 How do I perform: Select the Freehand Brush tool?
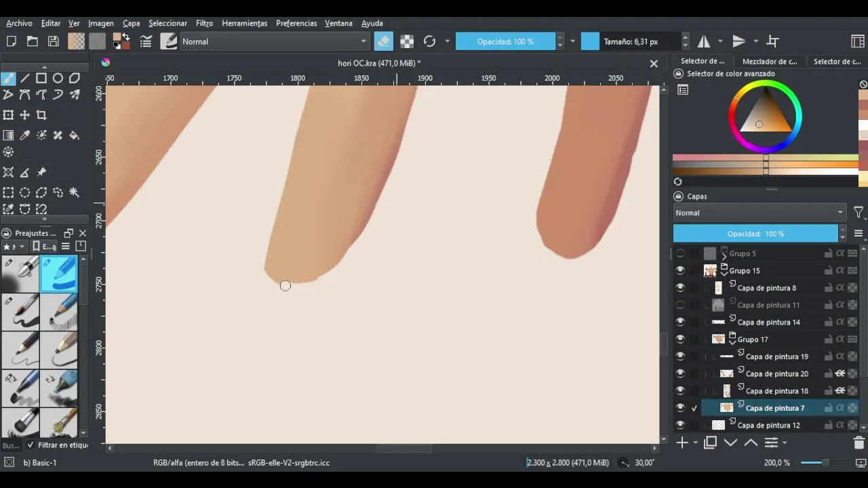point(8,78)
